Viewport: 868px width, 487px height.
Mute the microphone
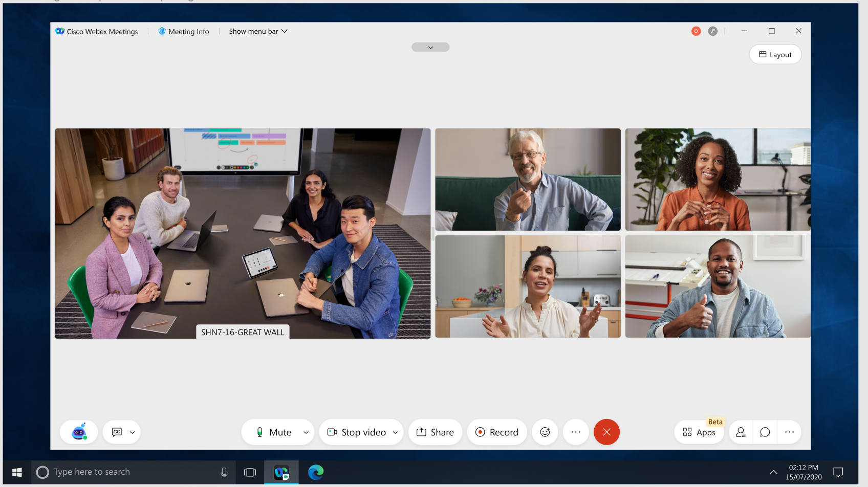[x=274, y=432]
